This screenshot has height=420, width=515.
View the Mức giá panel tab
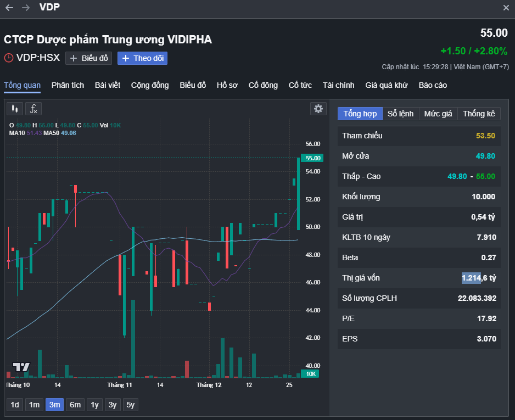coord(439,114)
